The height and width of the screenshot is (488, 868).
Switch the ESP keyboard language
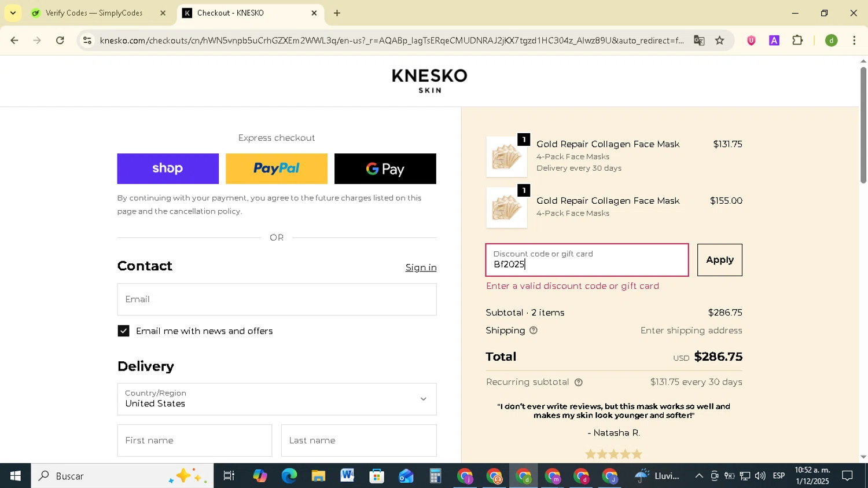pyautogui.click(x=779, y=476)
